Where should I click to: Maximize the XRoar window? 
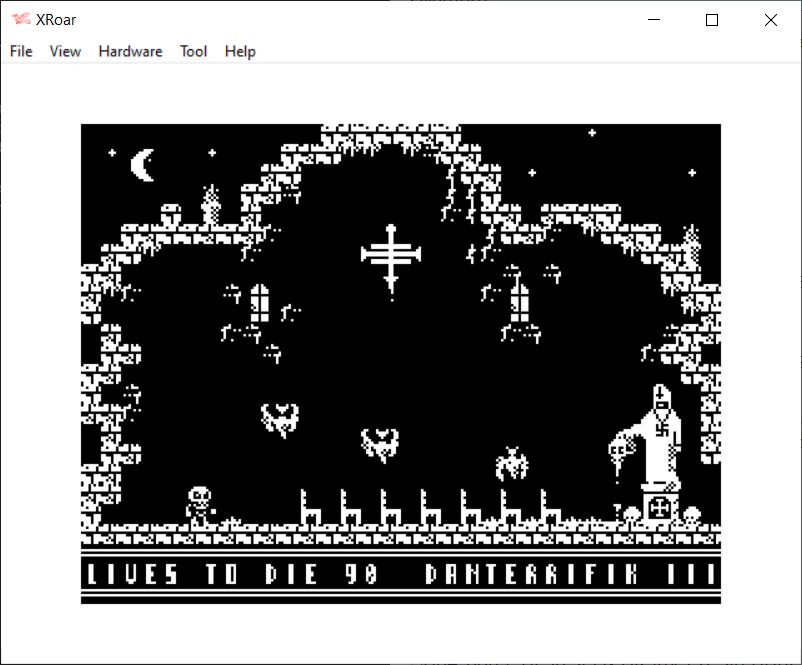click(x=712, y=20)
